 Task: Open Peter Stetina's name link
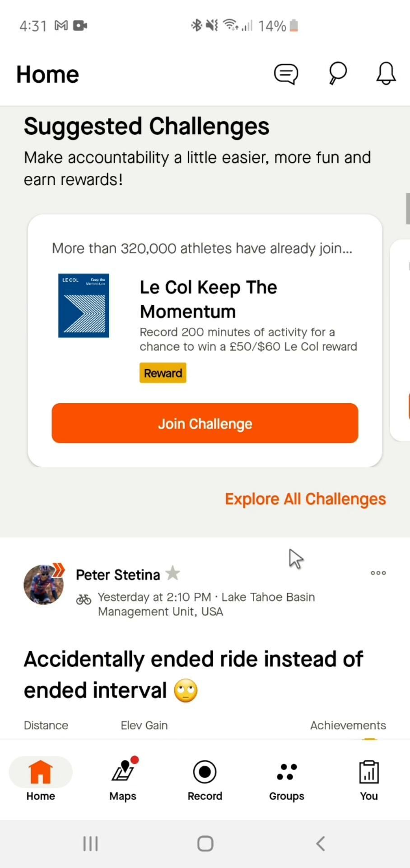pyautogui.click(x=118, y=575)
